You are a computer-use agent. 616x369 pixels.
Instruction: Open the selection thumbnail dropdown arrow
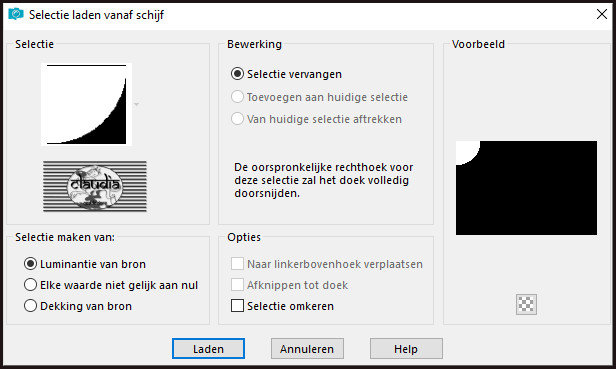point(136,105)
